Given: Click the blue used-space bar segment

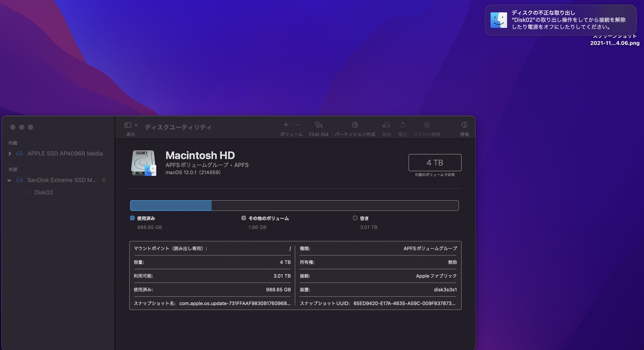Looking at the screenshot, I should [171, 206].
